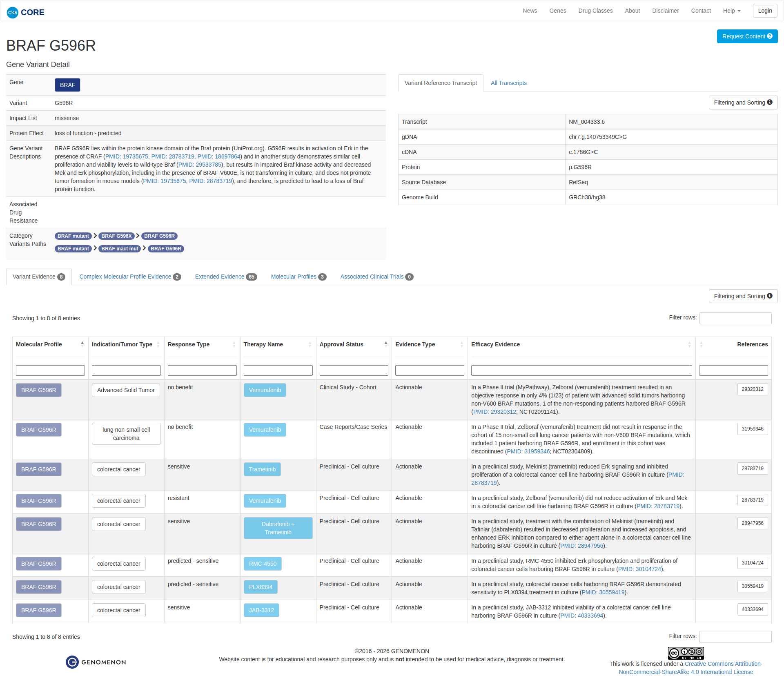Screen dimensions: 784x676
Task: Sort the Efficacy Evidence column via sort arrows
Action: (689, 344)
